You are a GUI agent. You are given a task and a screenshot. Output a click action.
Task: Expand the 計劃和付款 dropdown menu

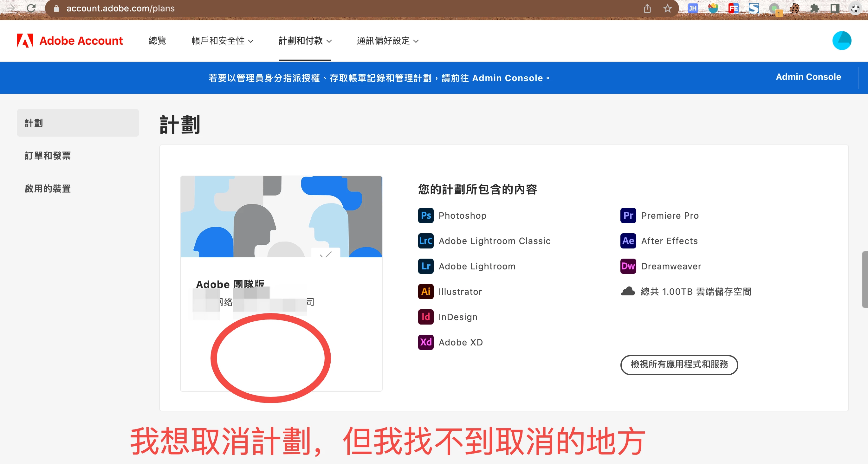pyautogui.click(x=305, y=41)
